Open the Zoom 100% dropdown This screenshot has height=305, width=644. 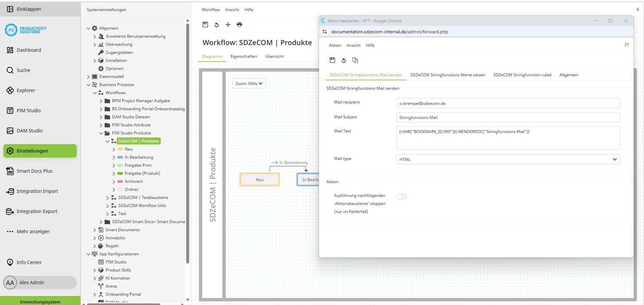point(249,83)
